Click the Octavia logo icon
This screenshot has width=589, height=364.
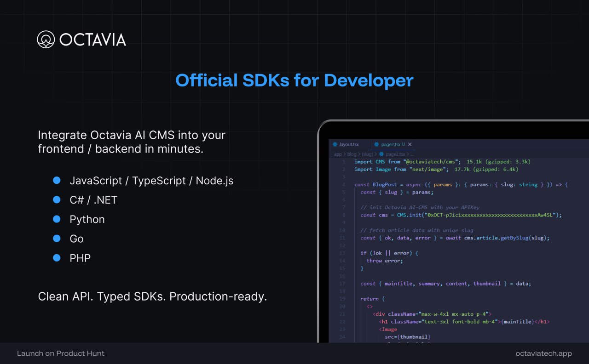click(46, 40)
